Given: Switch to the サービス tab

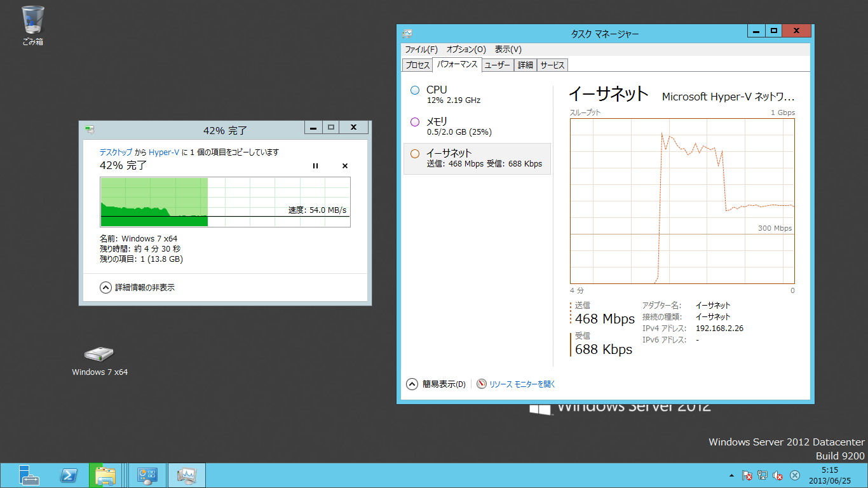Looking at the screenshot, I should tap(552, 65).
